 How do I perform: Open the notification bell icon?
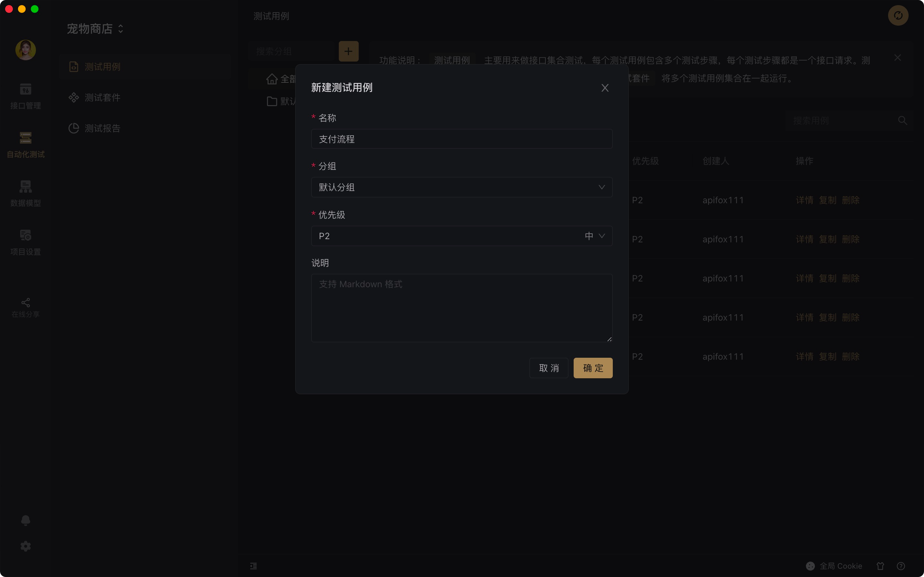point(26,520)
